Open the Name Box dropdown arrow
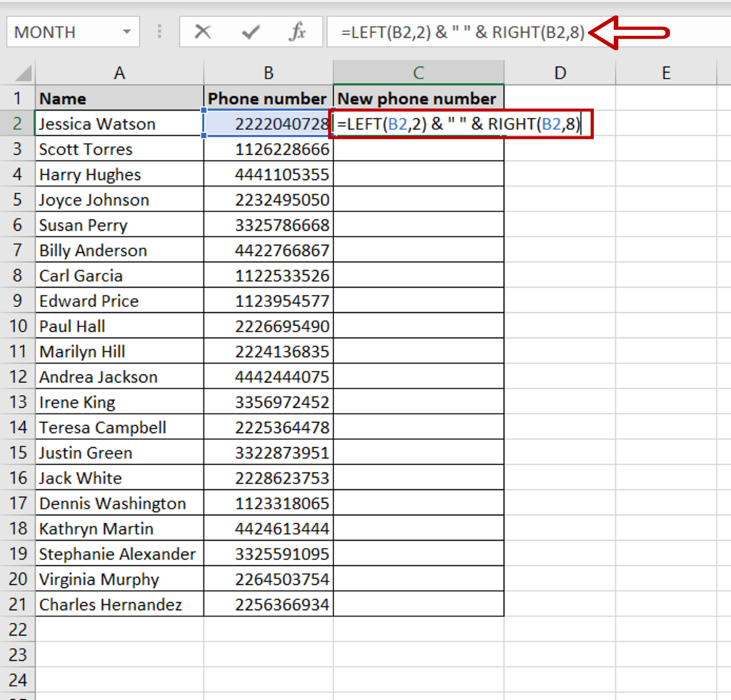731x700 pixels. coord(128,31)
